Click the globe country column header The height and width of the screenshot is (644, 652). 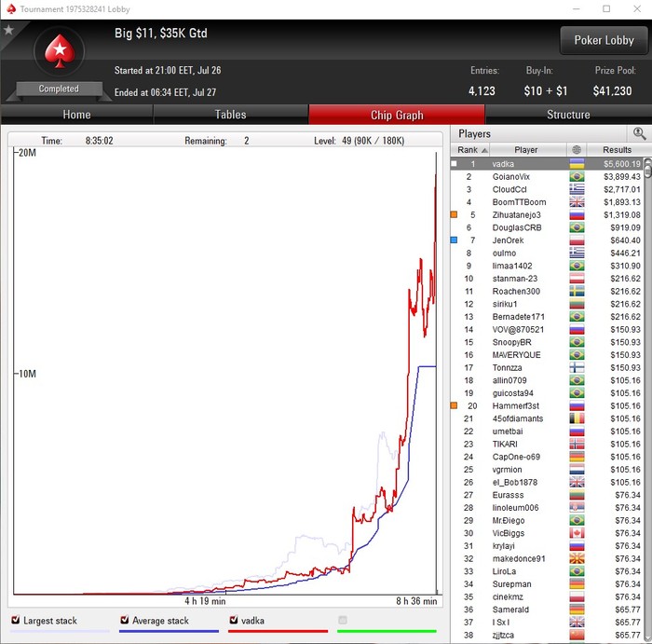[577, 150]
